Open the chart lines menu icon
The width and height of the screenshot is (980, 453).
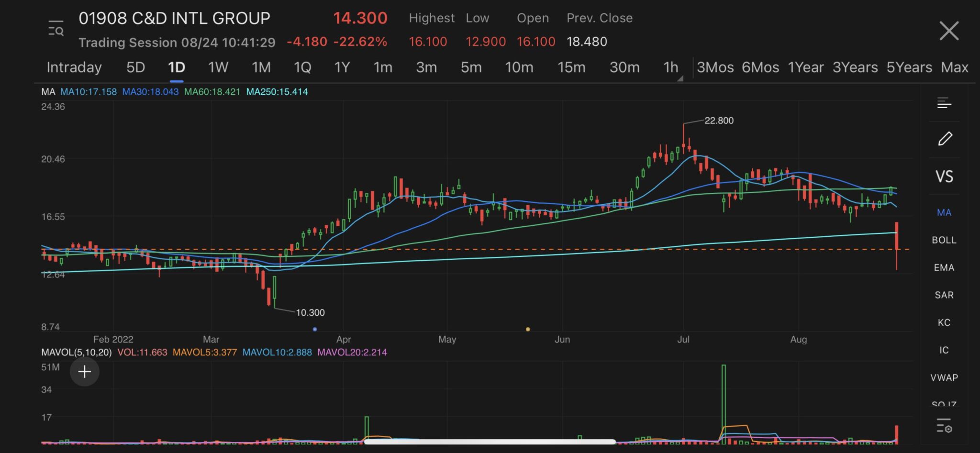tap(944, 103)
